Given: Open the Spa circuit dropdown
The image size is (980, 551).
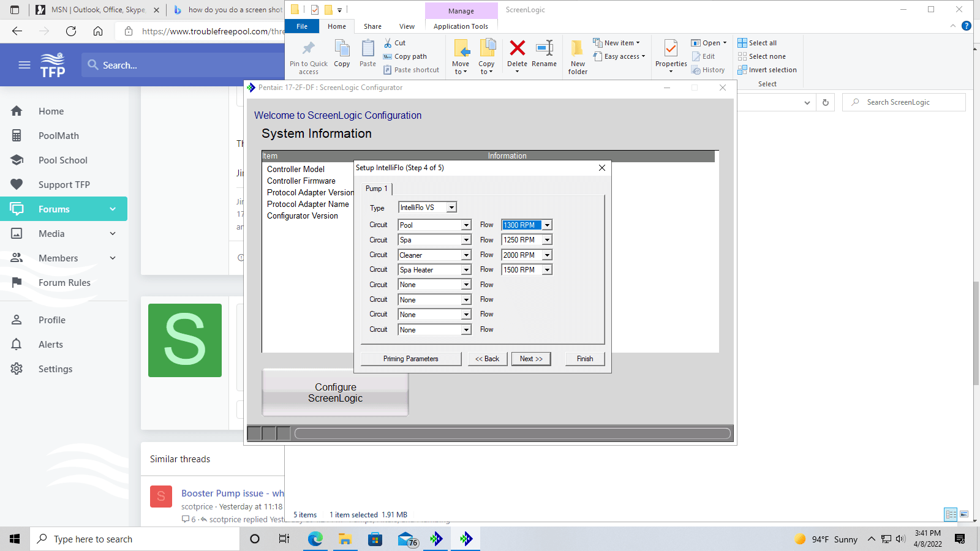Looking at the screenshot, I should click(466, 240).
